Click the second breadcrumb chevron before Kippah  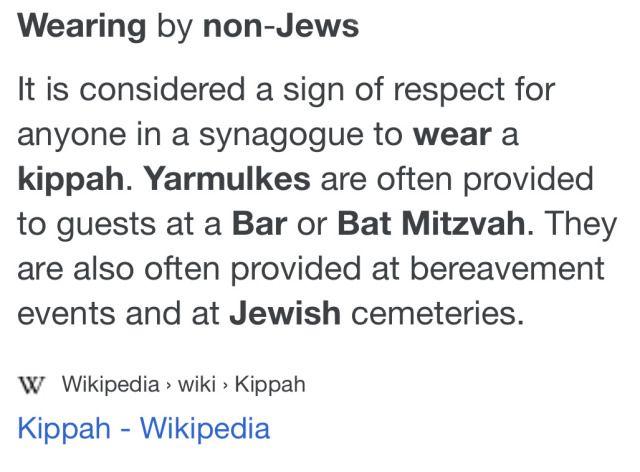tap(225, 385)
